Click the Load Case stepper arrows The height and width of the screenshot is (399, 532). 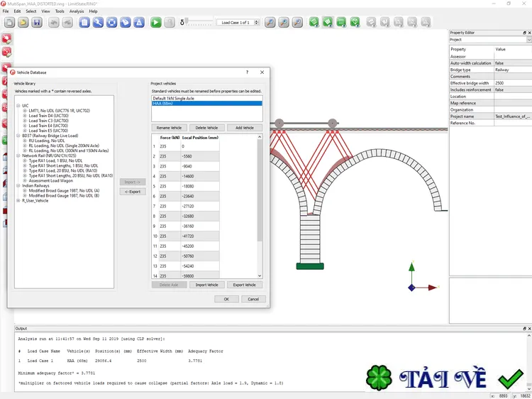pos(257,23)
